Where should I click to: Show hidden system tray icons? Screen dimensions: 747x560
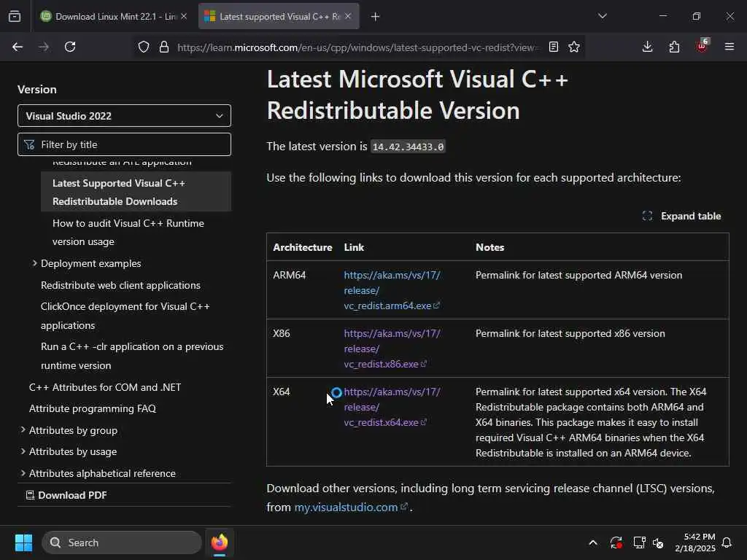tap(593, 542)
